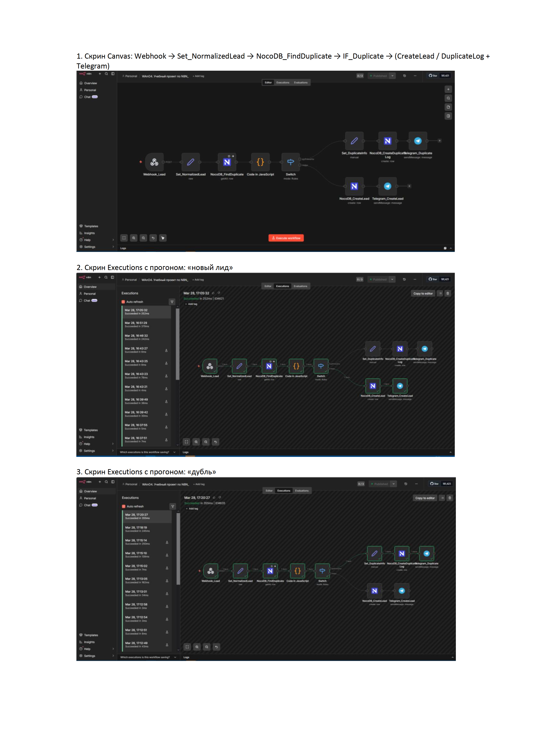Click Copy to editor in the «новый лид» screenshot
Viewport: 535px width, 756px height.
423,293
